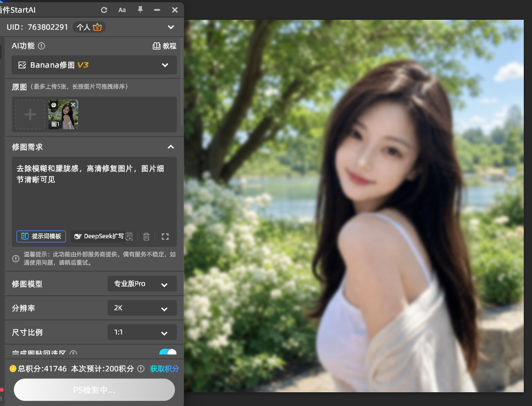Click the trash icon to clear the prompt
The height and width of the screenshot is (406, 532).
pos(146,237)
